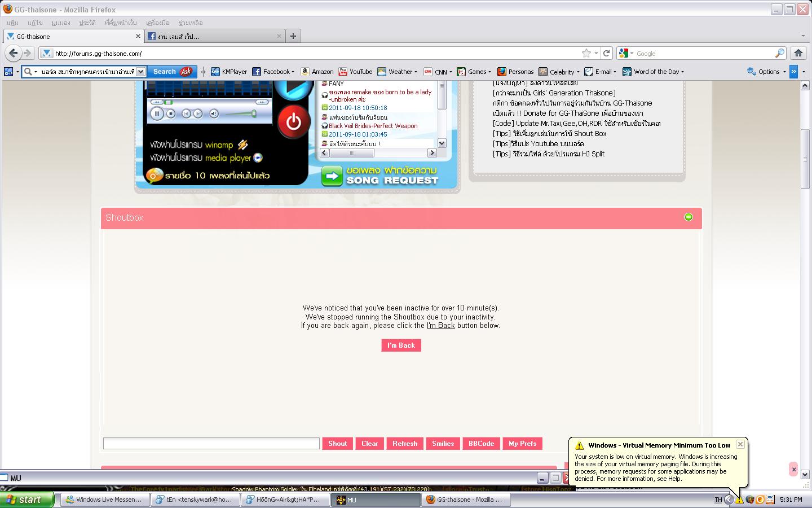The height and width of the screenshot is (508, 812).
Task: Switch to Windows Live Messenger taskbar item
Action: (x=105, y=500)
